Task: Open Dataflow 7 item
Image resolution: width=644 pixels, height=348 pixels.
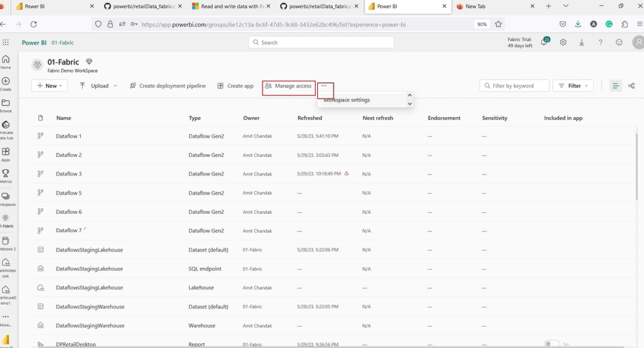Action: click(x=69, y=230)
